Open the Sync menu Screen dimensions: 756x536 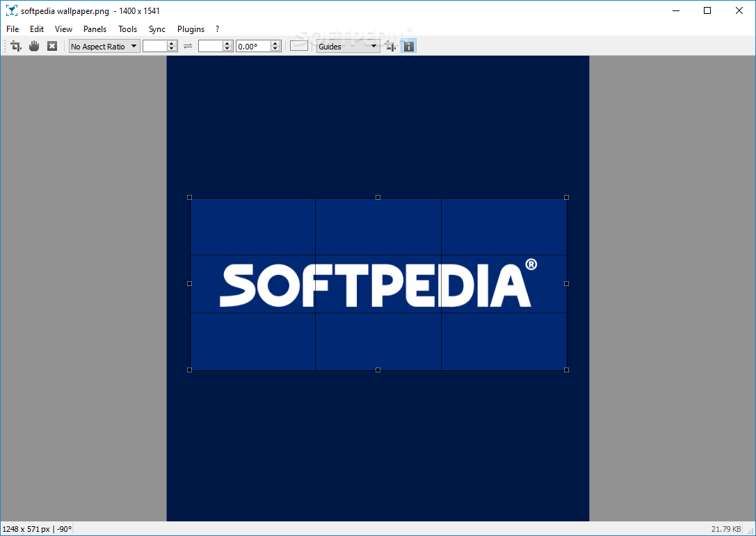click(x=157, y=29)
